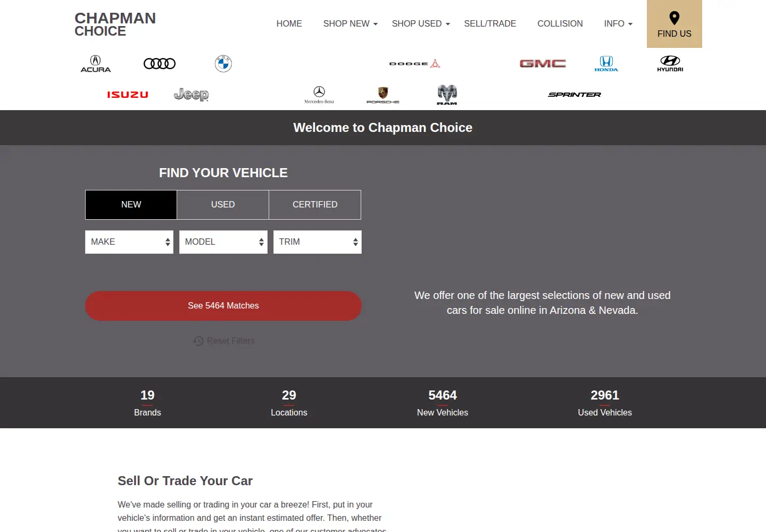
Task: Select the Jeep brand logo
Action: (191, 95)
